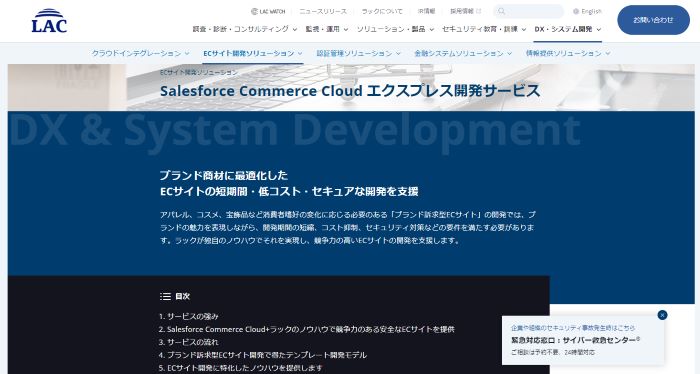Expand the 認証管理ソリューション submenu

[358, 53]
